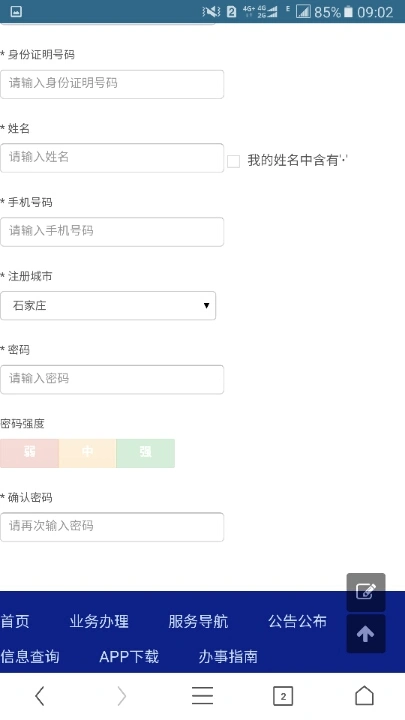Open 服务导航 menu item
The height and width of the screenshot is (720, 405).
pyautogui.click(x=198, y=621)
